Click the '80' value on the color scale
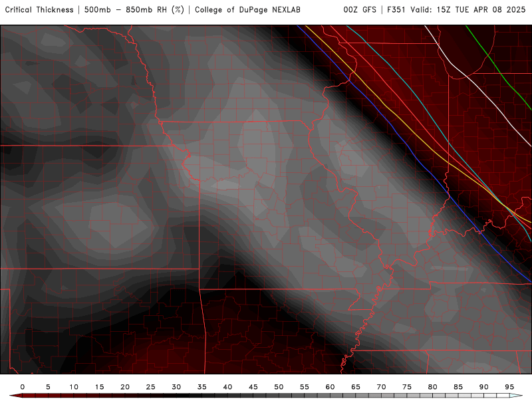Image resolution: width=532 pixels, height=399 pixels. tap(433, 387)
